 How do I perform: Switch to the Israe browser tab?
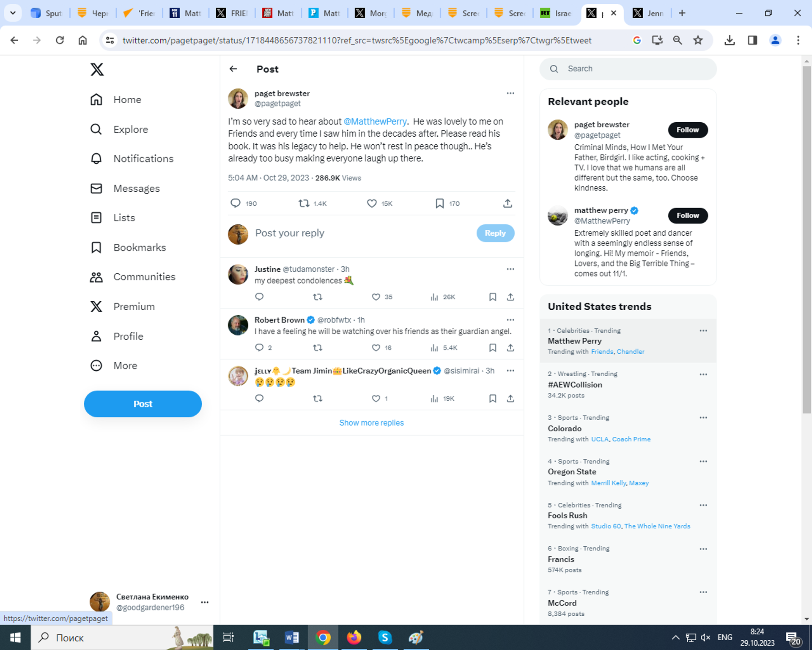[556, 13]
